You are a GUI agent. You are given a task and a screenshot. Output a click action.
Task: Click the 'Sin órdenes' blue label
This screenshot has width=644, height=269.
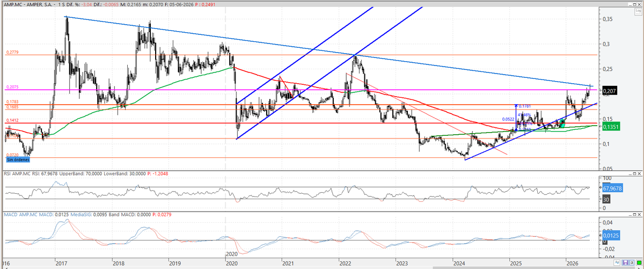point(19,159)
